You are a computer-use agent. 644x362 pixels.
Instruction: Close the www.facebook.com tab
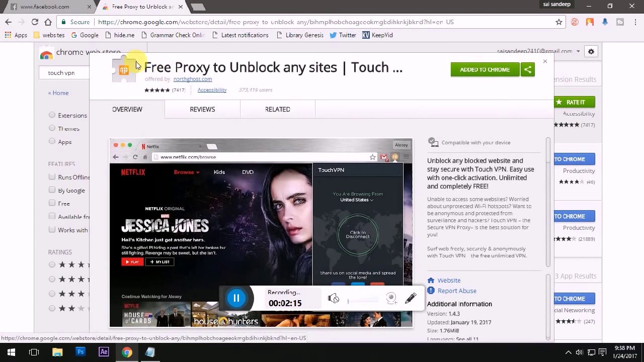(90, 7)
